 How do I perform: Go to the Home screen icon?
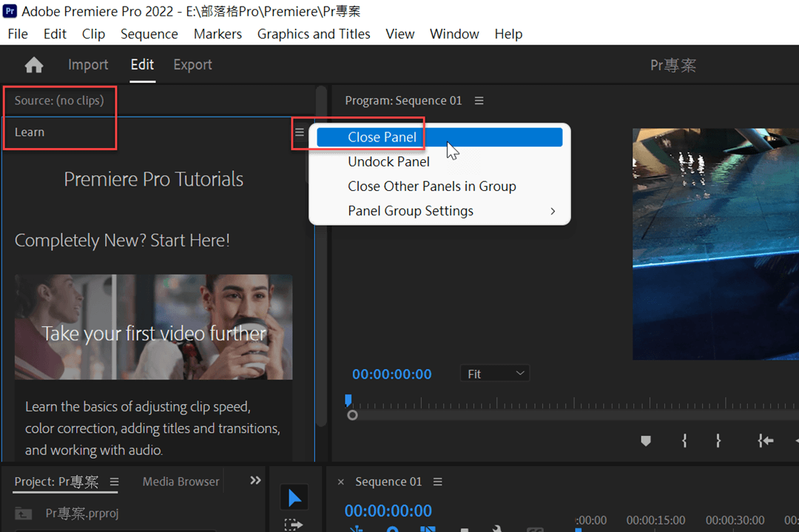pyautogui.click(x=34, y=64)
